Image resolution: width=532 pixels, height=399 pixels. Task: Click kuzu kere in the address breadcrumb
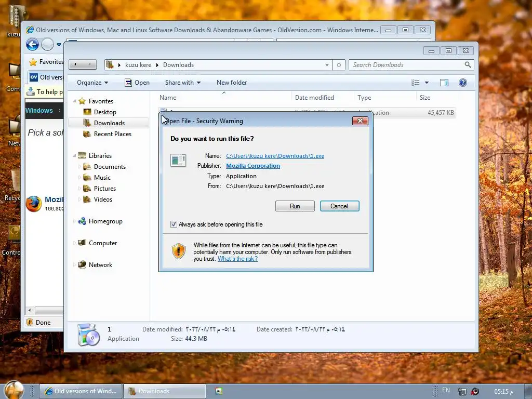[x=138, y=65]
